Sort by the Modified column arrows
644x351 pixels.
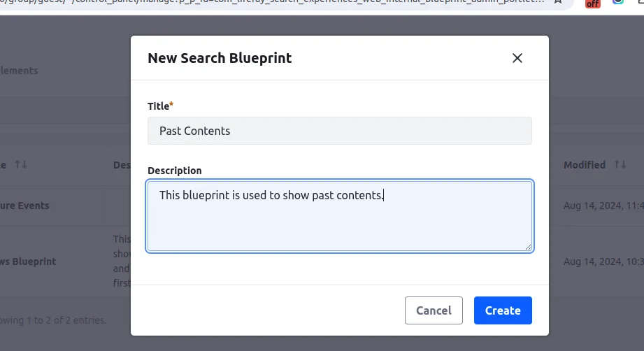click(620, 164)
